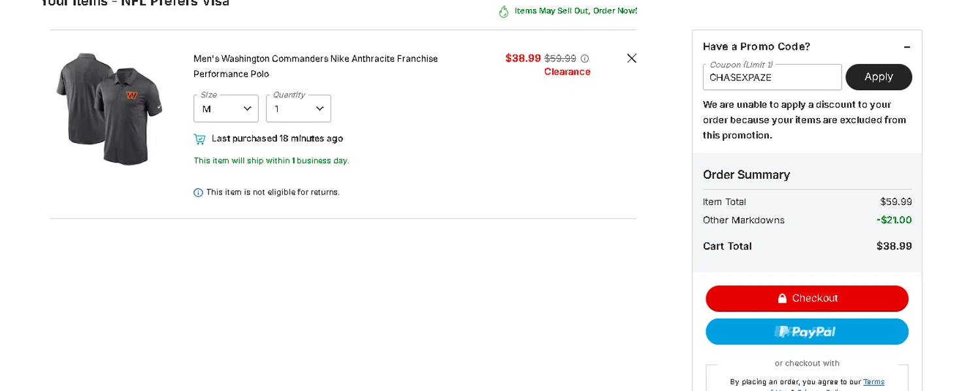Open the Quantity dropdown showing 1
Image resolution: width=980 pixels, height=391 pixels.
coord(299,108)
